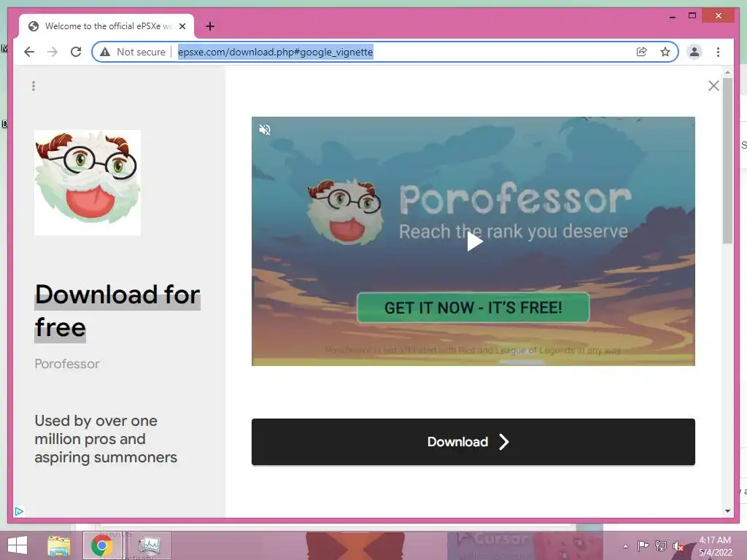Viewport: 747px width, 560px height.
Task: Reload the ePSXe page
Action: coord(76,52)
